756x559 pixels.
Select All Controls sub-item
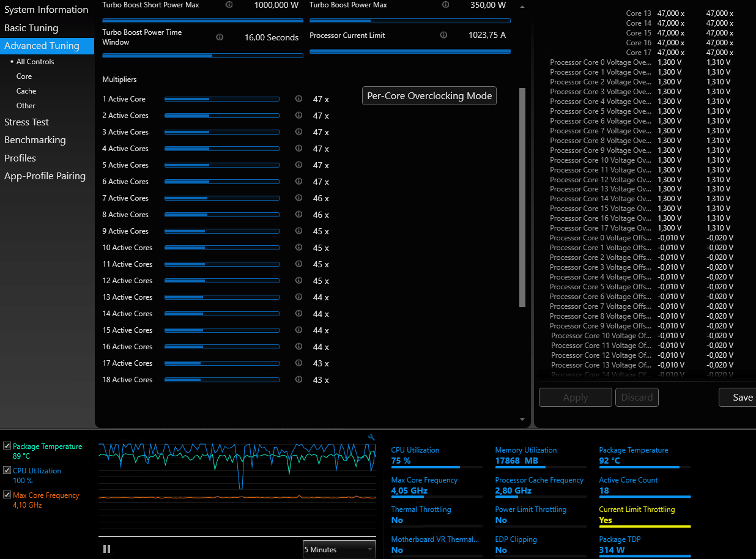click(x=35, y=61)
